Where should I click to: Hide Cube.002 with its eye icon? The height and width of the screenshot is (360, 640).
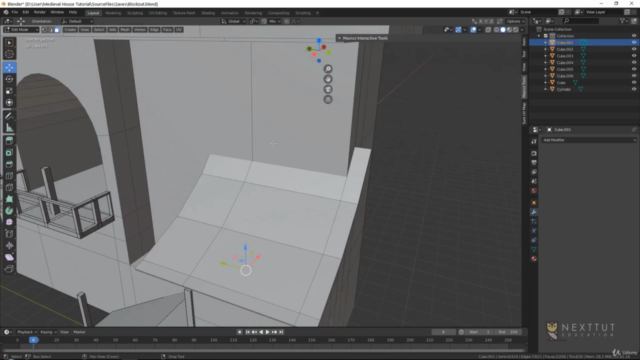point(634,49)
